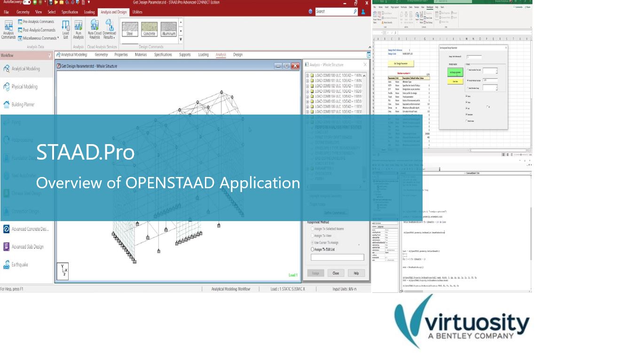644x361 pixels.
Task: Click the Post-Analysis Commands icon
Action: 20,30
